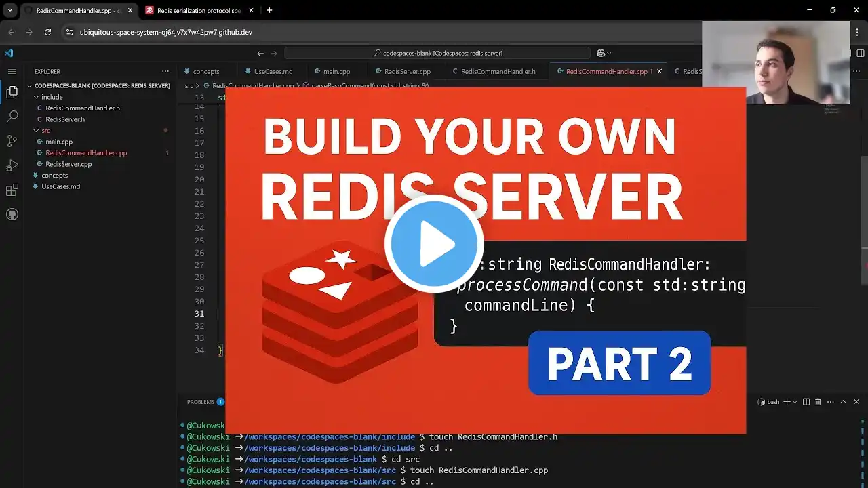
Task: Split the bash terminal
Action: pos(806,402)
